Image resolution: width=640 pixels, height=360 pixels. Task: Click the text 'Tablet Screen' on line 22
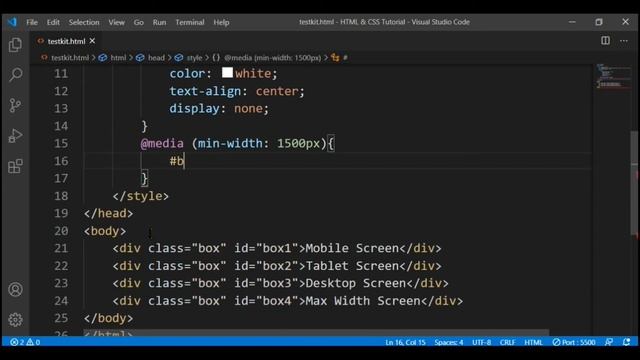tap(352, 266)
